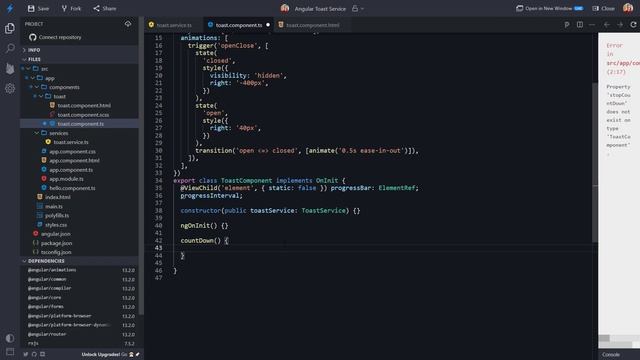The width and height of the screenshot is (640, 360).
Task: Share the project
Action: 104,8
